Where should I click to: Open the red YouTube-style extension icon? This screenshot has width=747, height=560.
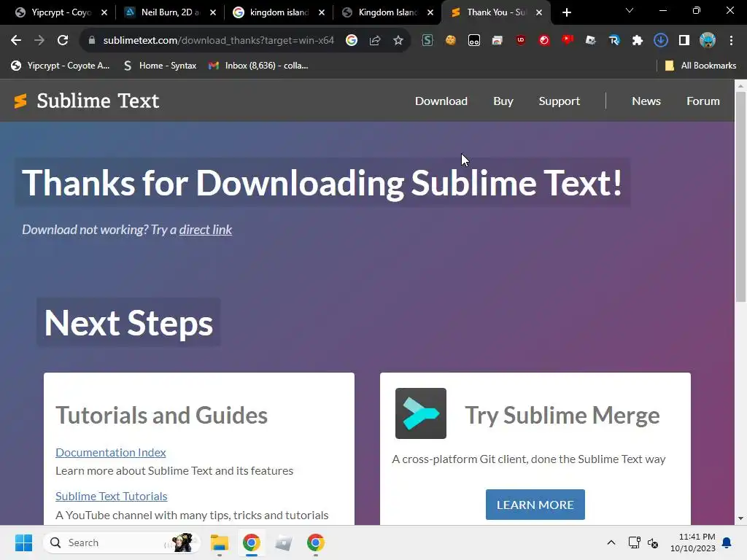pyautogui.click(x=568, y=40)
